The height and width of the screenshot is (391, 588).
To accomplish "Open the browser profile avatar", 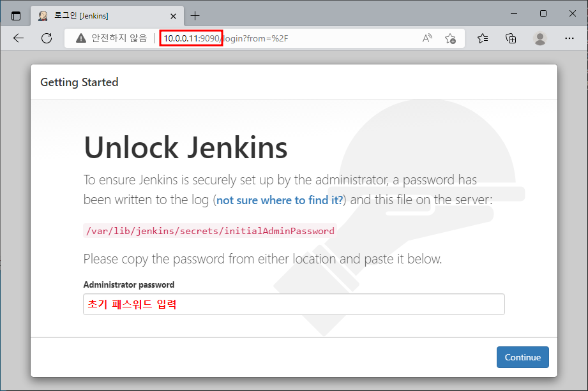I will point(540,38).
